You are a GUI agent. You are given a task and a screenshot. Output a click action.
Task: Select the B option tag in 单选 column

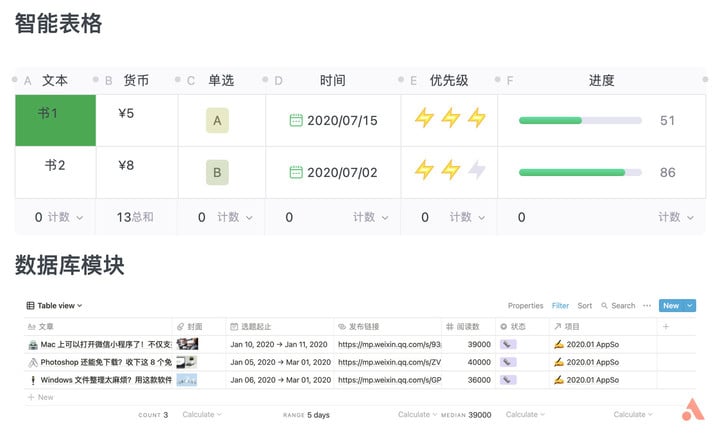[217, 172]
